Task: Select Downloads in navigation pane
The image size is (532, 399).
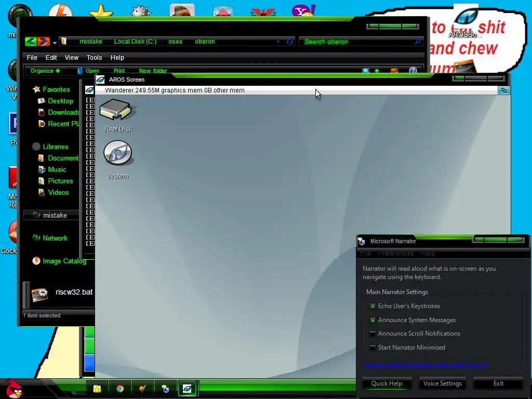Action: [59, 112]
